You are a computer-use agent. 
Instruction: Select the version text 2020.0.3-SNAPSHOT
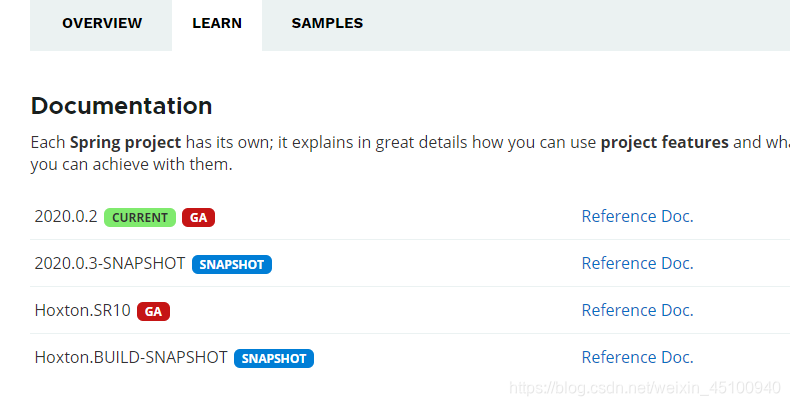click(110, 263)
